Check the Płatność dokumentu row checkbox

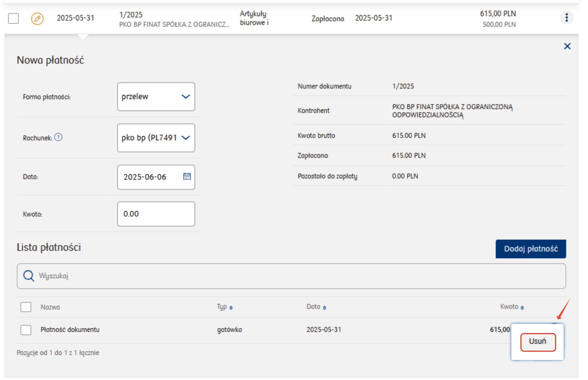tap(26, 330)
